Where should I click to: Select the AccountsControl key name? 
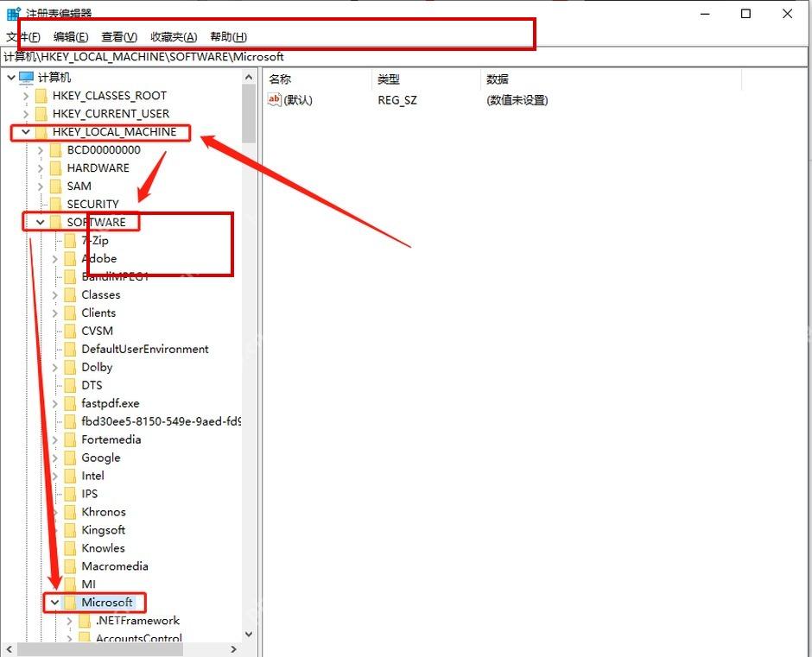coord(139,638)
